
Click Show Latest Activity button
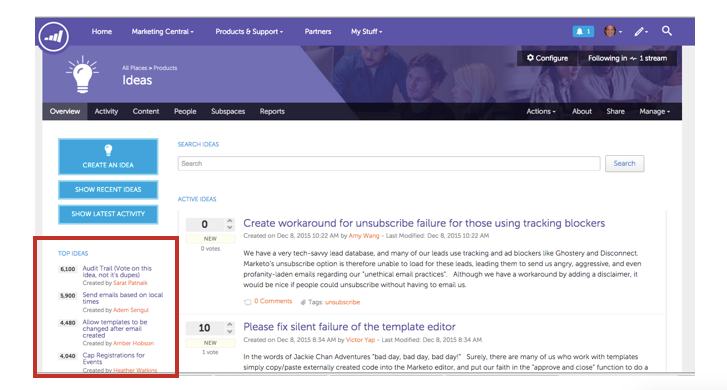pos(108,214)
